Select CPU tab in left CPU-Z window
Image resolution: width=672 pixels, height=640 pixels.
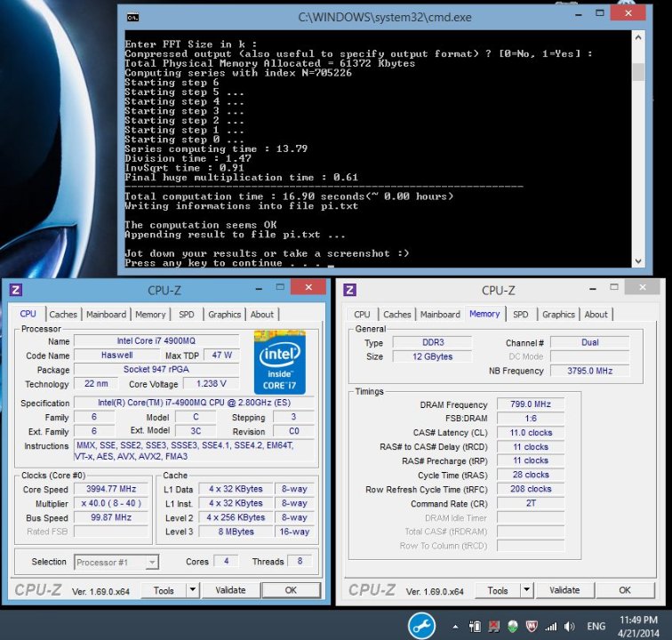(28, 314)
